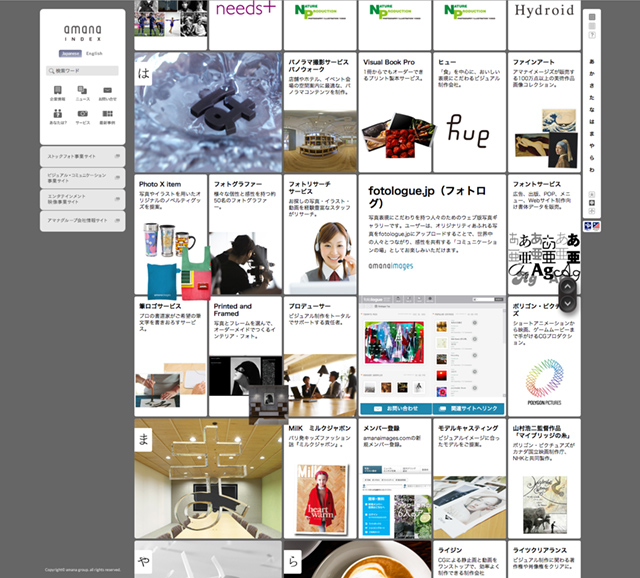The image size is (640, 578).
Task: Jump to the は index letter
Action: (x=592, y=122)
